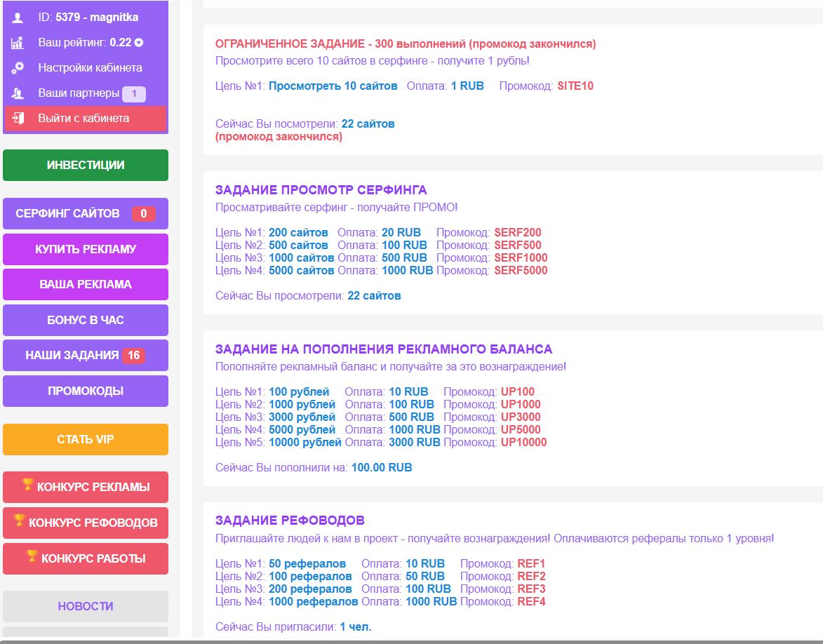Click the logout door icon

tap(18, 118)
